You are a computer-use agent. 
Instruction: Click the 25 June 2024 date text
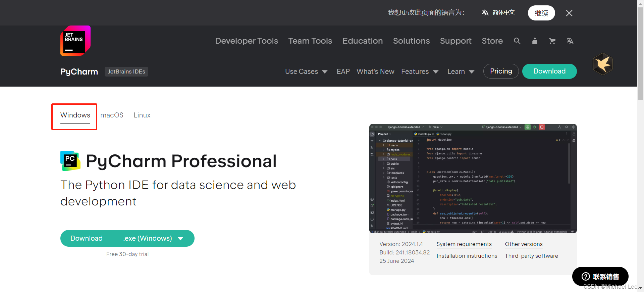[x=396, y=261]
